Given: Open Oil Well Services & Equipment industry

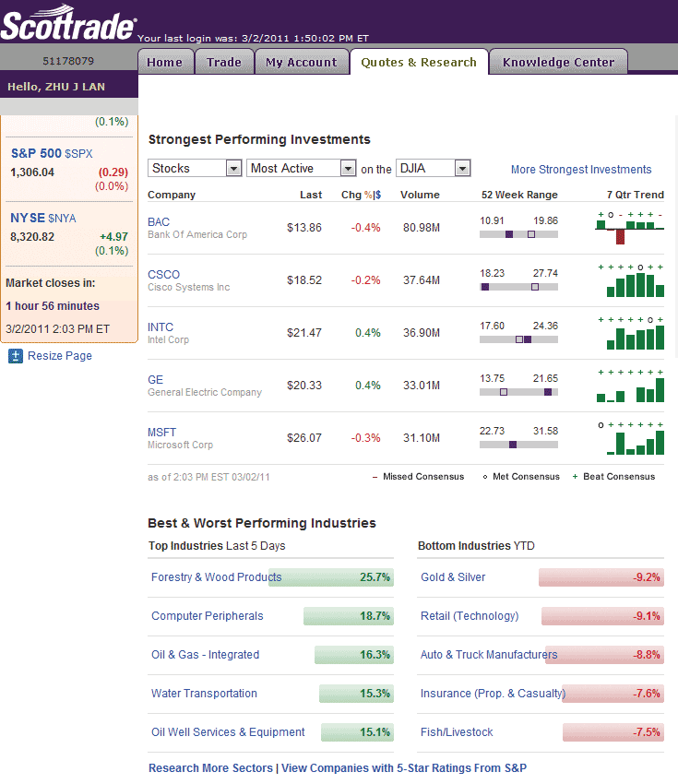Looking at the screenshot, I should tap(228, 732).
